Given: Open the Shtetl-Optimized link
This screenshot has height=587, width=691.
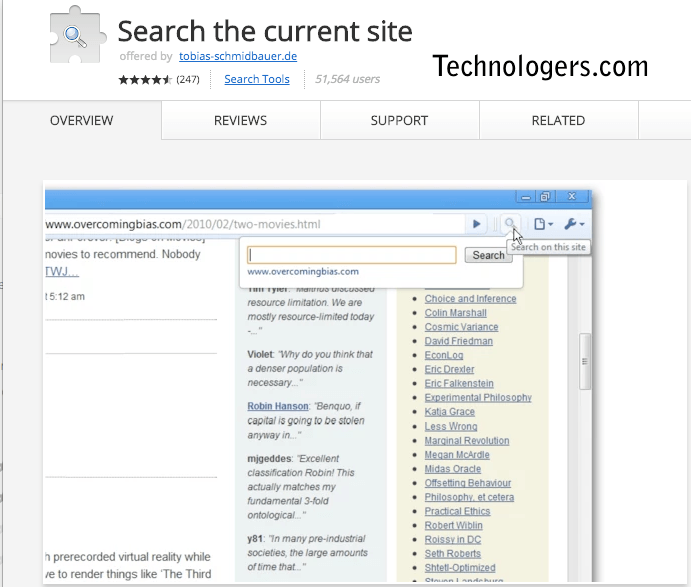Looking at the screenshot, I should pos(460,568).
